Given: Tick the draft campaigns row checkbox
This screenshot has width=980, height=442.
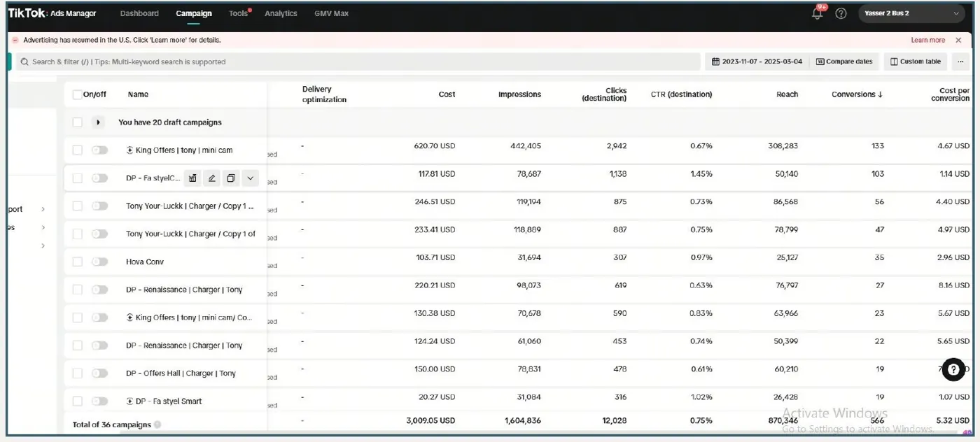Looking at the screenshot, I should [77, 122].
